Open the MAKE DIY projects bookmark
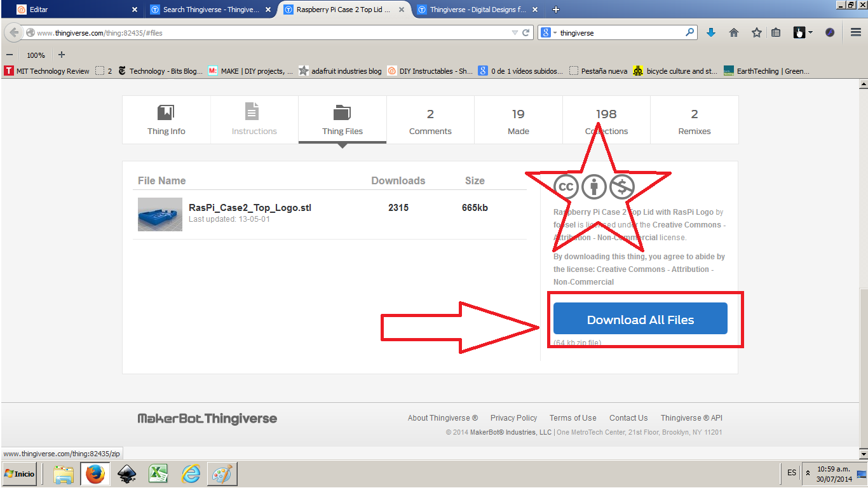This screenshot has height=488, width=868. pyautogui.click(x=250, y=71)
